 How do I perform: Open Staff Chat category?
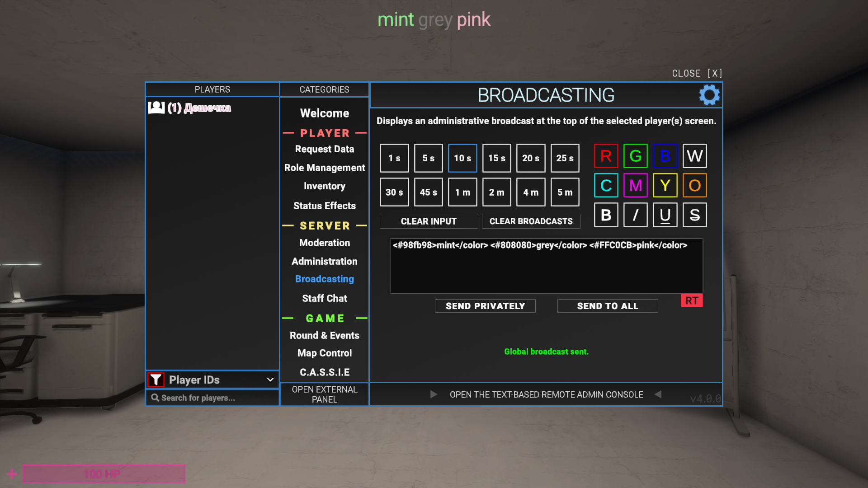tap(325, 298)
